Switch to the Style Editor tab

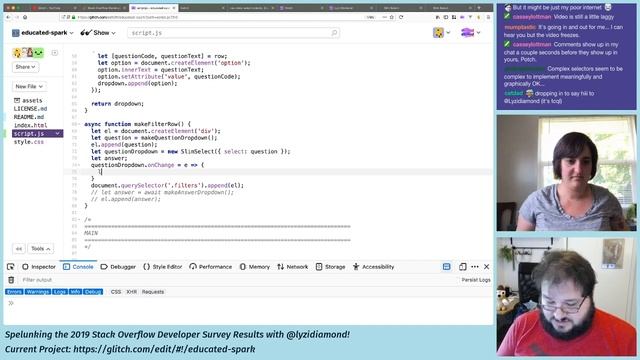click(x=162, y=267)
